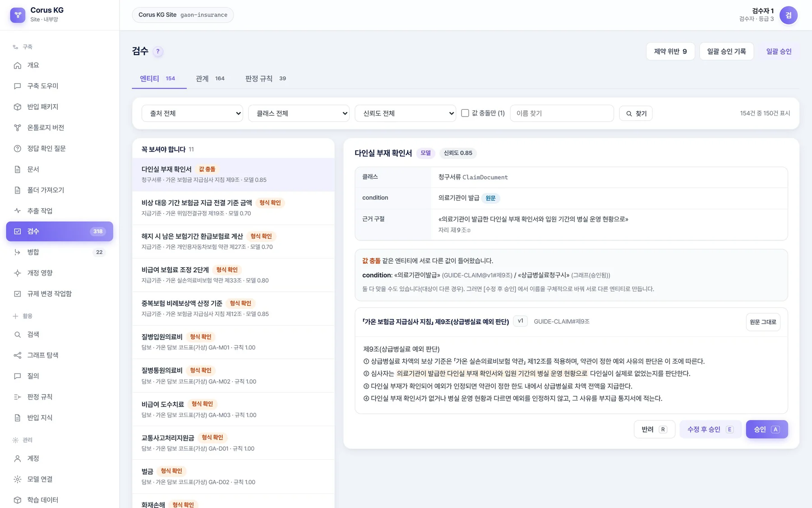Click the 병합 merge icon
This screenshot has width=812, height=508.
(x=18, y=252)
